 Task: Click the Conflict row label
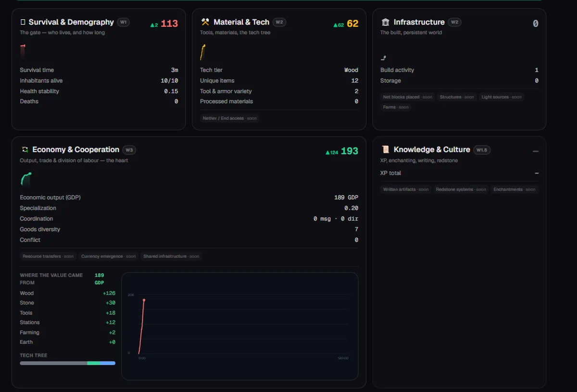(x=30, y=240)
